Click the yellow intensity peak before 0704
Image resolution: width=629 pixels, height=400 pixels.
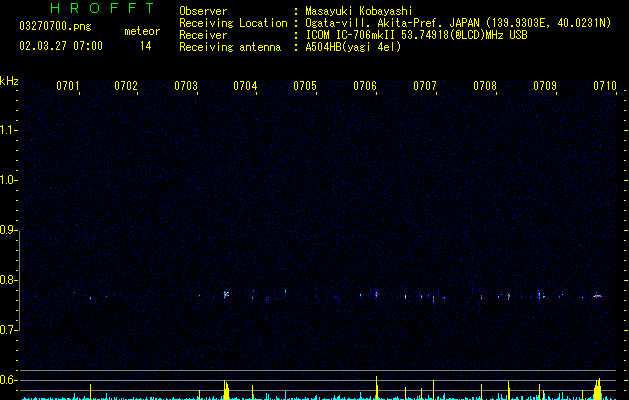(226, 390)
